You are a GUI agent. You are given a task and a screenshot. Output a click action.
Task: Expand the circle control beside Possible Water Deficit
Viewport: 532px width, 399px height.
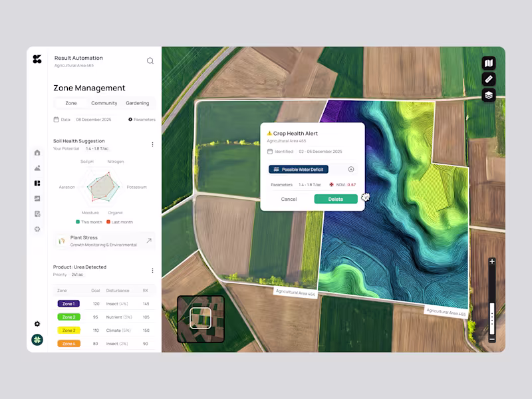tap(352, 169)
